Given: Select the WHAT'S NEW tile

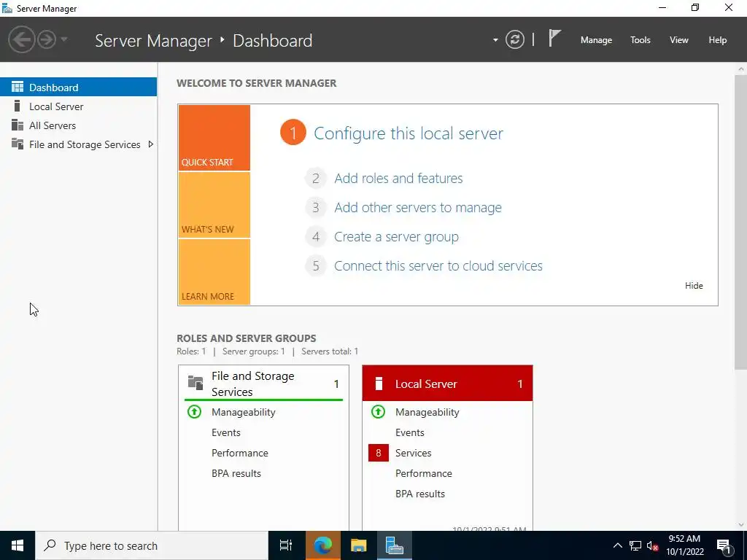Looking at the screenshot, I should tap(214, 205).
